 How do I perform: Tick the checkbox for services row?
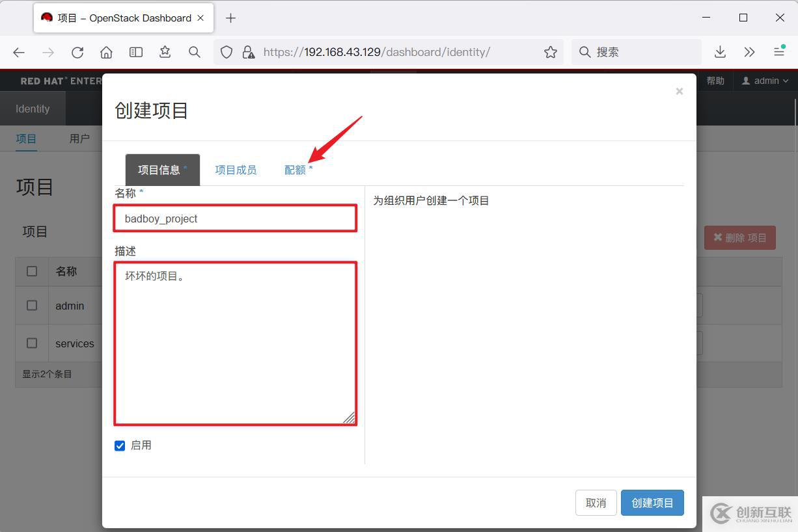tap(32, 343)
